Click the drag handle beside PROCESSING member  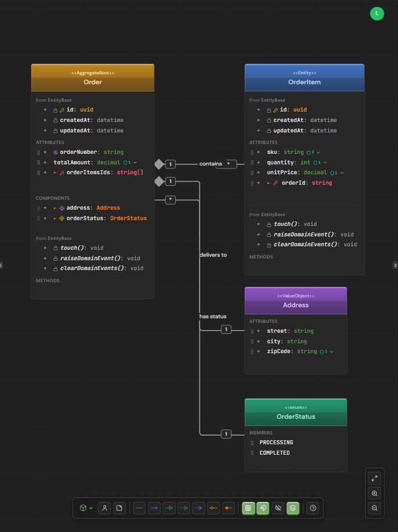[252, 443]
